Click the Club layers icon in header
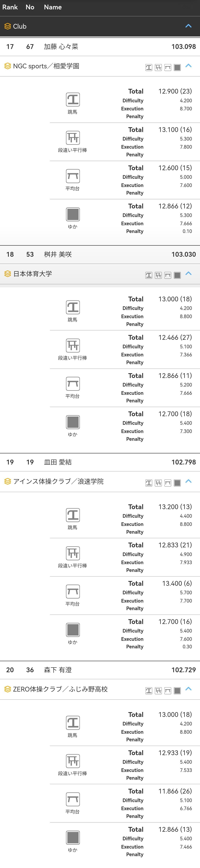Image resolution: width=200 pixels, height=868 pixels. coord(7,26)
